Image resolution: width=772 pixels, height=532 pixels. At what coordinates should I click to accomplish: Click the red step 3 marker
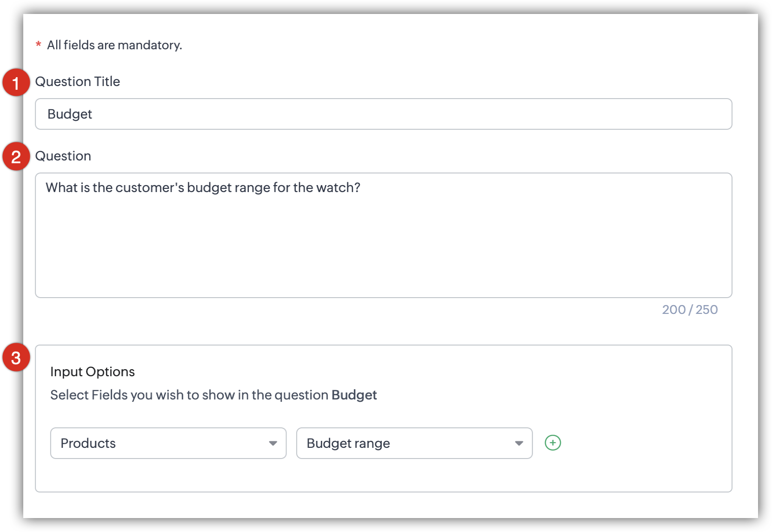click(16, 358)
